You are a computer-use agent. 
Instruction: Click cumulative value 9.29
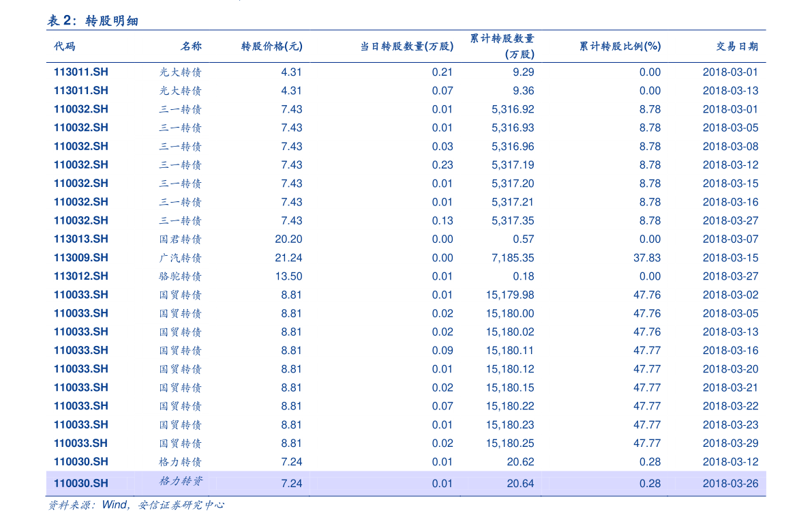523,72
